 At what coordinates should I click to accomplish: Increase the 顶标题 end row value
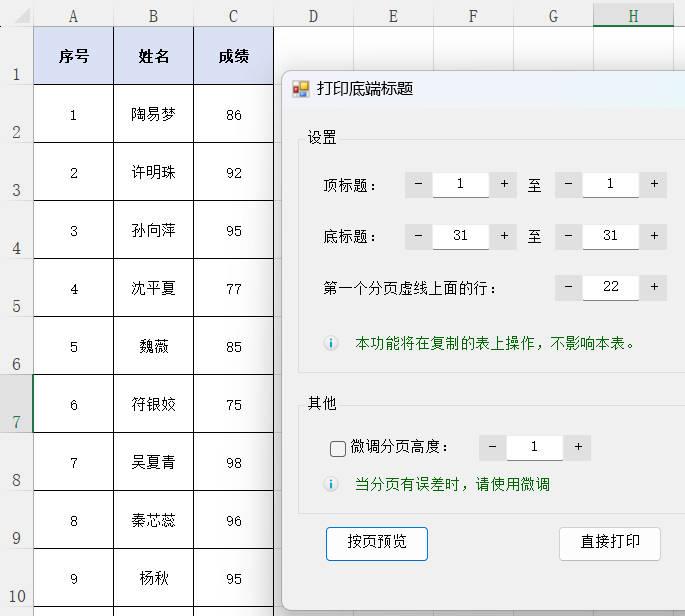pos(653,184)
